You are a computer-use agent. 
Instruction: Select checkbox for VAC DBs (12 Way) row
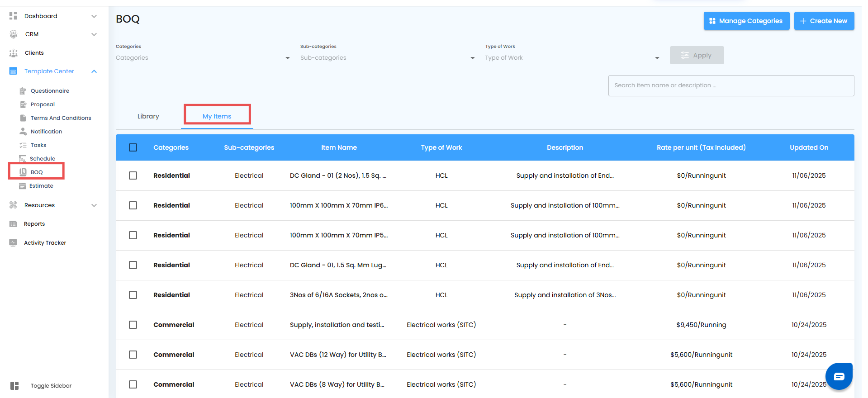133,355
